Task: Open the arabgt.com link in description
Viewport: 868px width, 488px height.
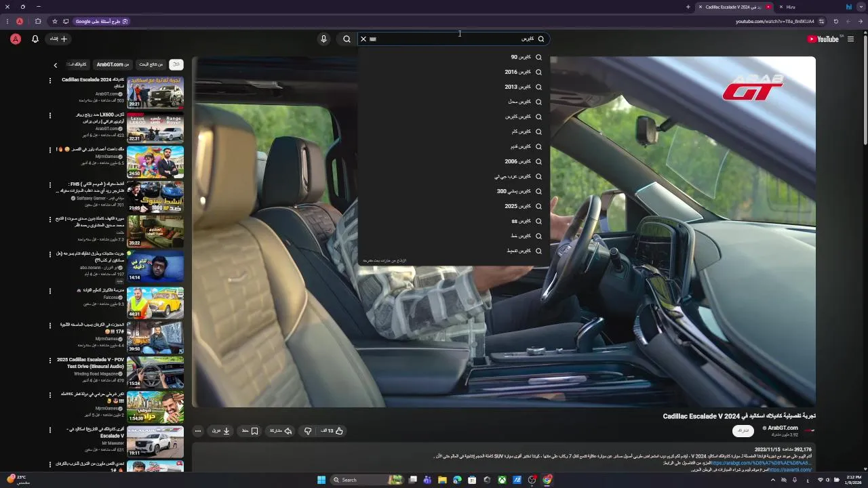Action: [761, 463]
